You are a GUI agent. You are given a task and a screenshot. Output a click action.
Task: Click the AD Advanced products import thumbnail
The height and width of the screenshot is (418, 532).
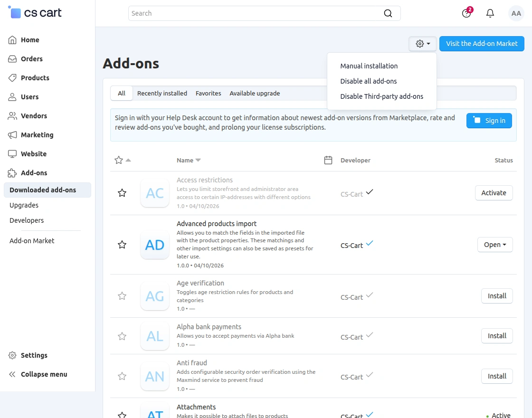click(x=155, y=245)
